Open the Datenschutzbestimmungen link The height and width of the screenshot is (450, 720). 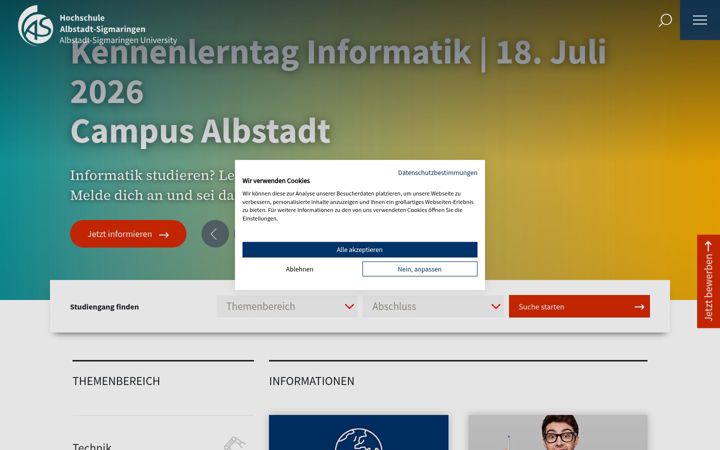pos(437,173)
